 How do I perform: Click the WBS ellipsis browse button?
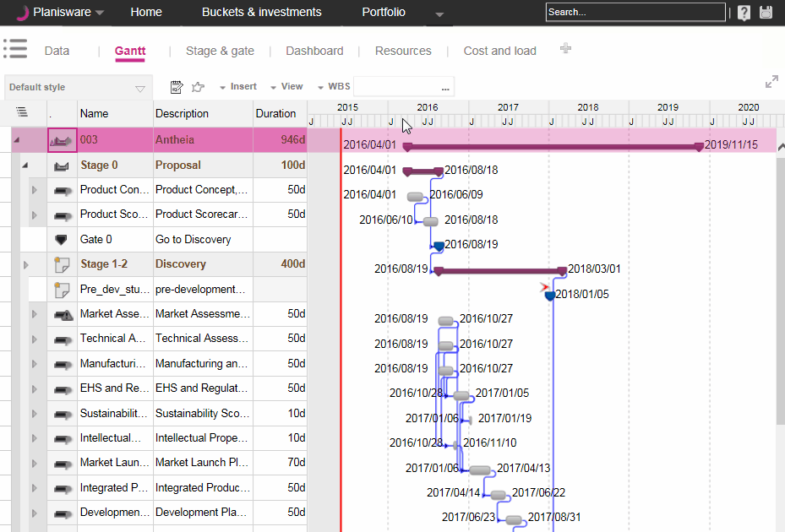[x=445, y=88]
